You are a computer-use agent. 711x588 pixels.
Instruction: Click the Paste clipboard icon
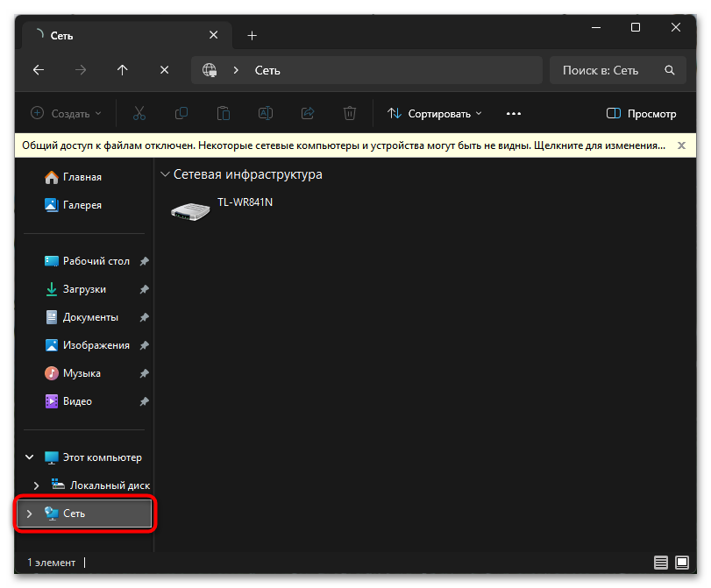click(x=224, y=114)
